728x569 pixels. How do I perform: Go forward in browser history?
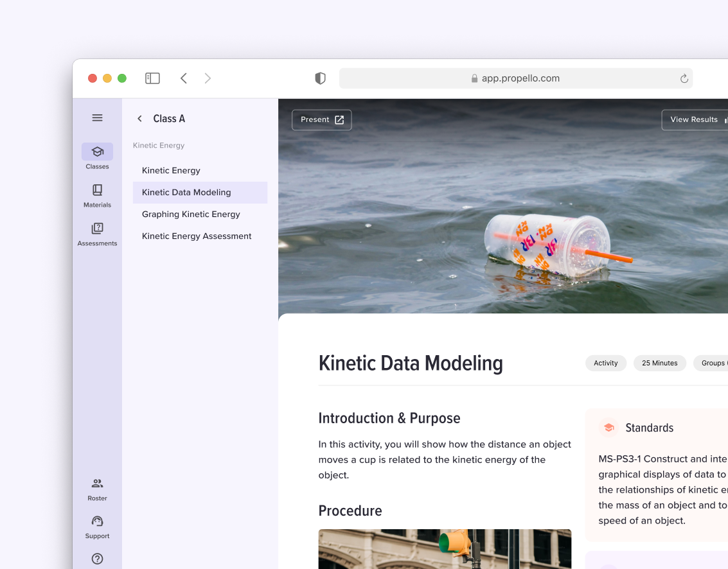[x=208, y=78]
